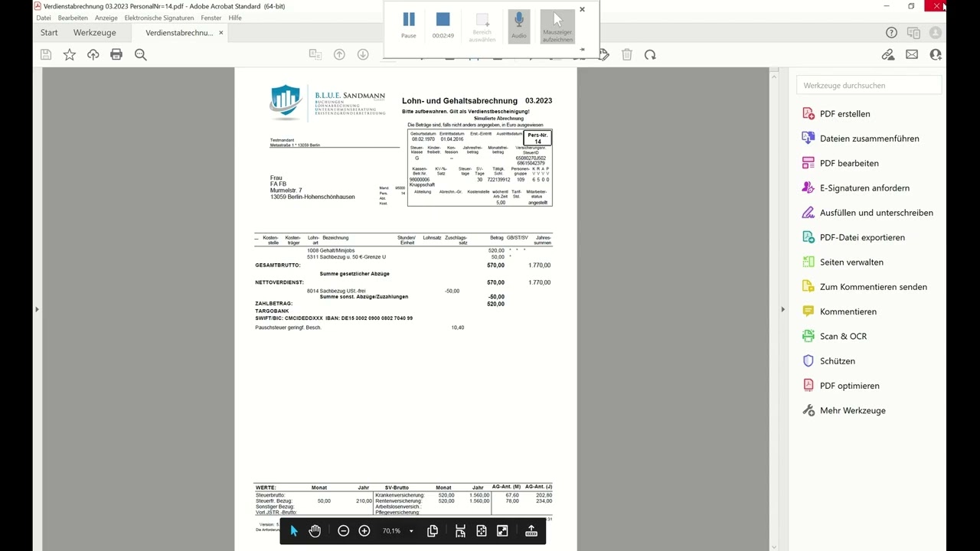Viewport: 980px width, 551px height.
Task: Switch to the Werkzeuge tab
Action: click(95, 33)
